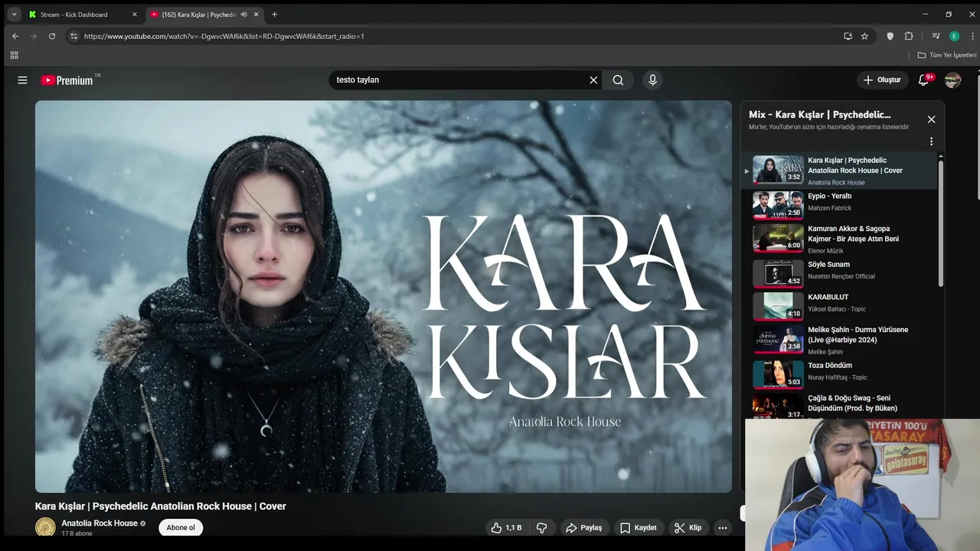Click the browser address bar URL
This screenshot has height=551, width=980.
tap(224, 36)
